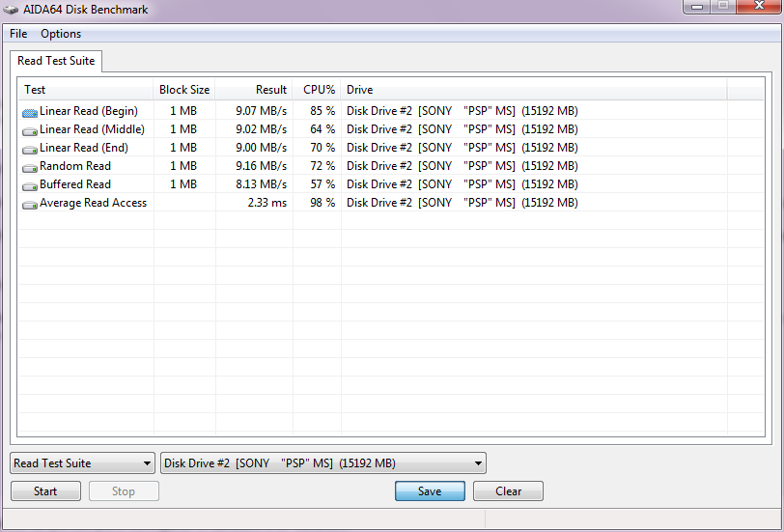The width and height of the screenshot is (784, 532).
Task: Expand the Read Test Suite dropdown
Action: point(82,463)
